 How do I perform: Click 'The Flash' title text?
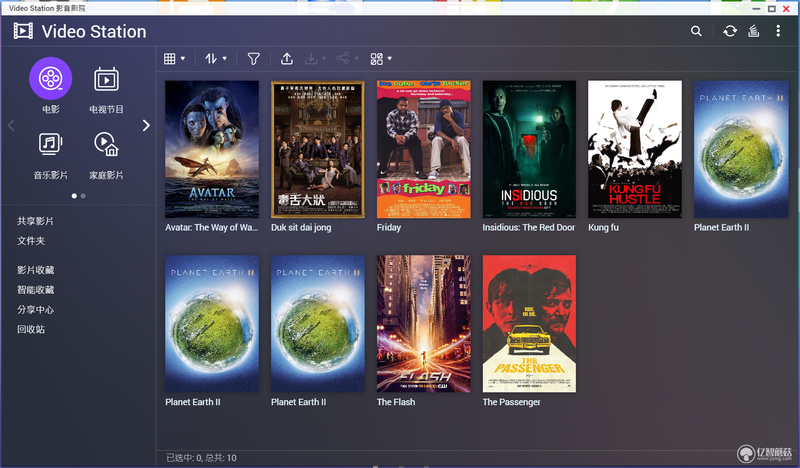396,402
